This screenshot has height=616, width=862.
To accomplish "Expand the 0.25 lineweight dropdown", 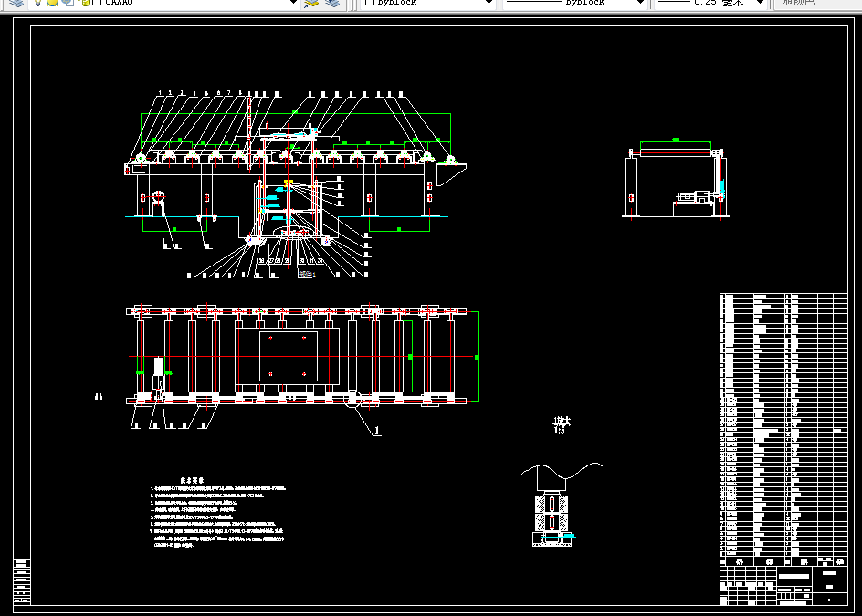I will click(x=760, y=2).
